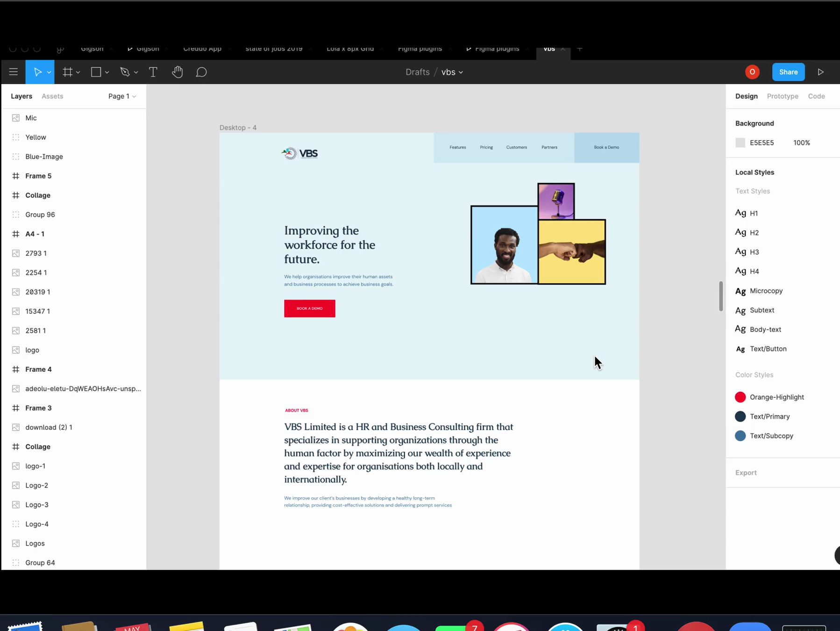Viewport: 840px width, 631px height.
Task: Open the Page 1 dropdown
Action: 121,96
